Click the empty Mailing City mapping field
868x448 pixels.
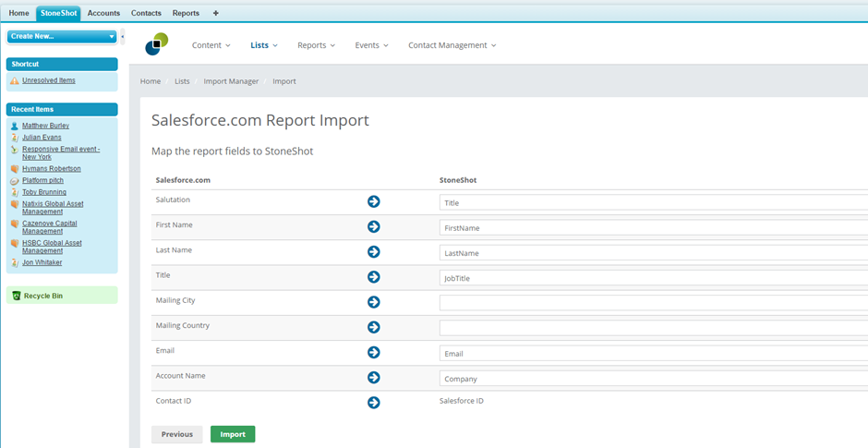coord(654,303)
